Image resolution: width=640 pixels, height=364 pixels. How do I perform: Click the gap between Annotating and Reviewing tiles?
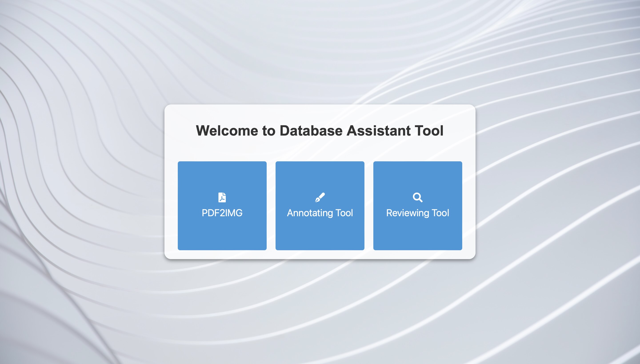pos(369,206)
